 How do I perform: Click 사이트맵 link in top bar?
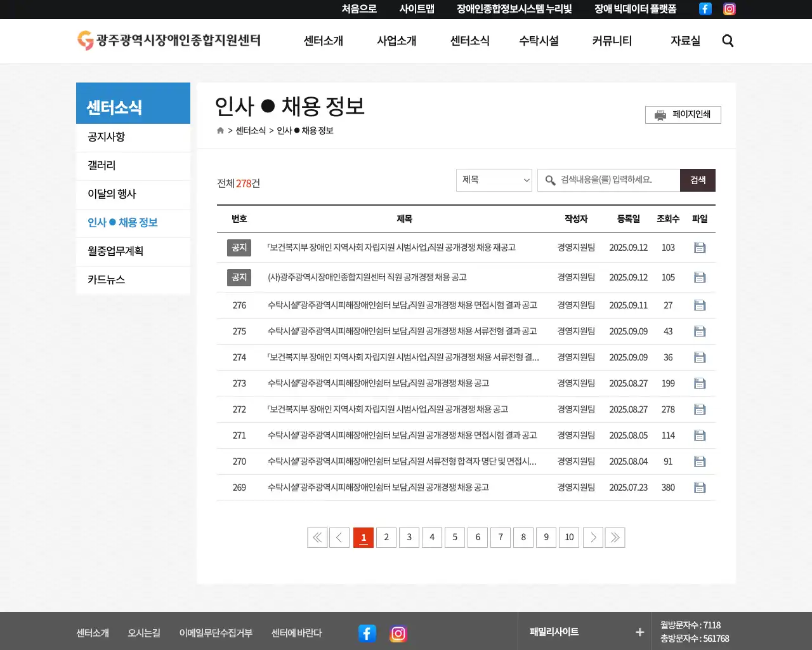point(417,9)
